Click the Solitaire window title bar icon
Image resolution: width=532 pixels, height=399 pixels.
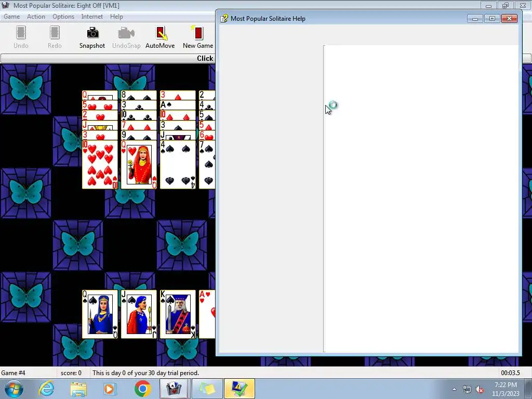click(x=5, y=5)
